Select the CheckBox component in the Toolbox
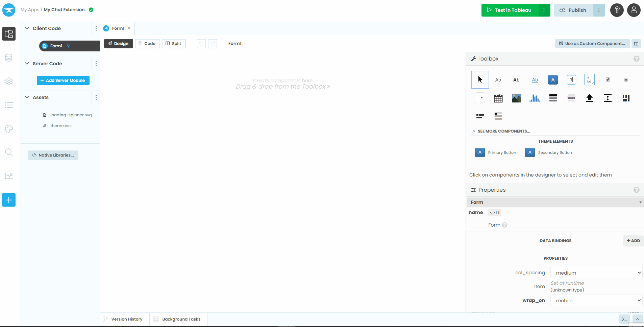 pyautogui.click(x=608, y=79)
